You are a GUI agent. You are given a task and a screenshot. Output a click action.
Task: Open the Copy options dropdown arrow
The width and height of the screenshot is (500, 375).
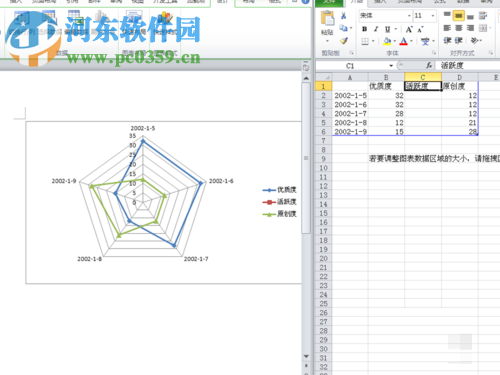[x=351, y=28]
